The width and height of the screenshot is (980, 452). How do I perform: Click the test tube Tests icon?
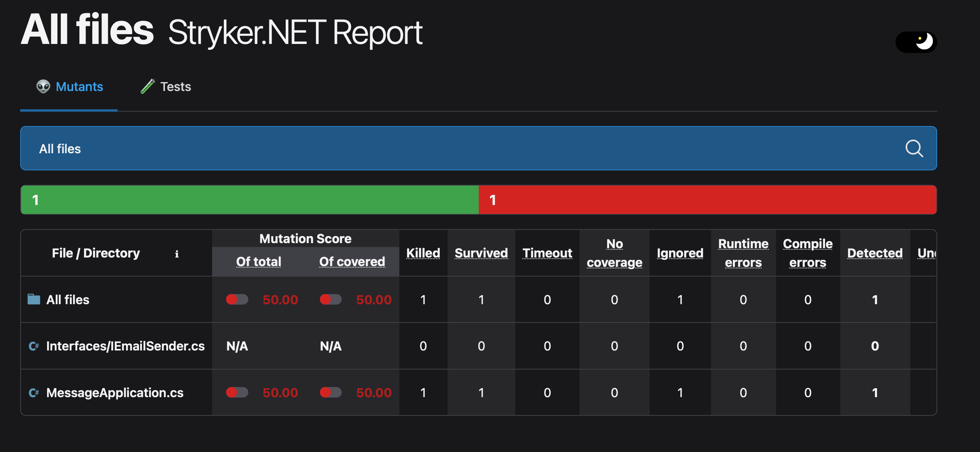[x=148, y=86]
